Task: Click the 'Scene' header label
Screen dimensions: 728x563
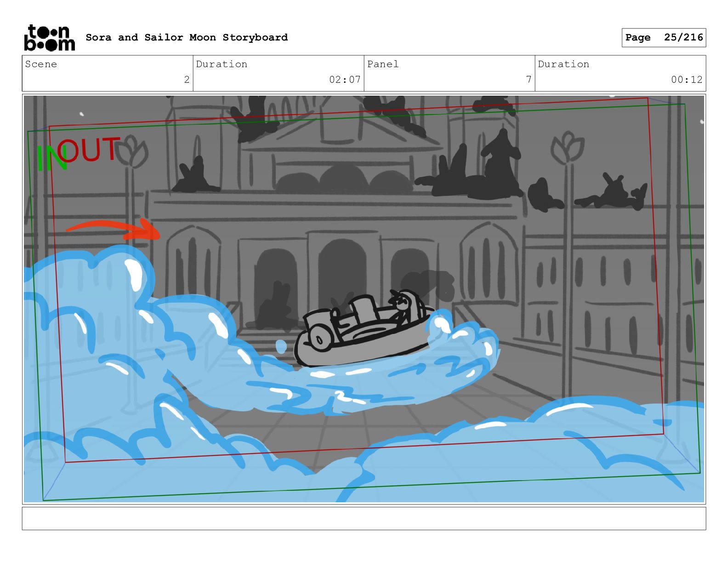Action: [41, 64]
